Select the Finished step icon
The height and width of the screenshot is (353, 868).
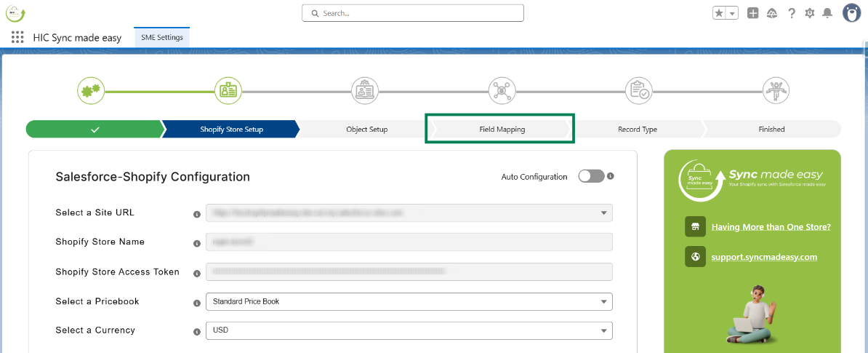[x=776, y=92]
